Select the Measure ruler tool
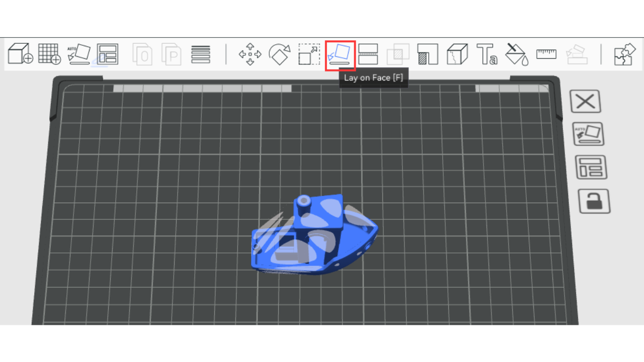The height and width of the screenshot is (362, 644). (546, 54)
